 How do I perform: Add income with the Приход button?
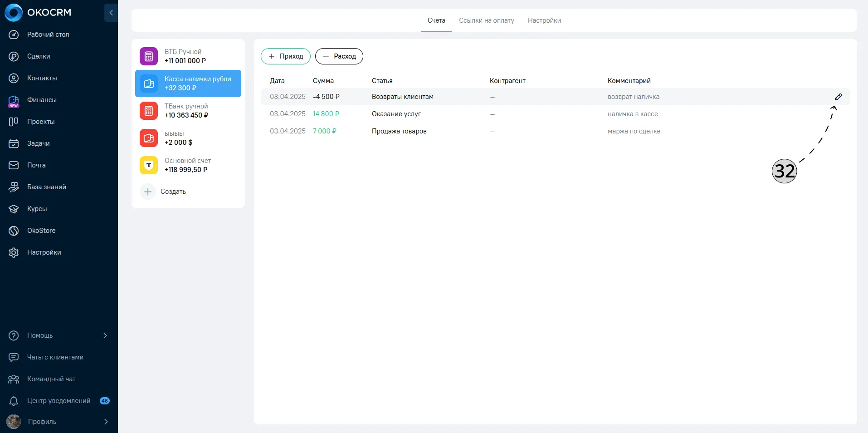(x=286, y=56)
